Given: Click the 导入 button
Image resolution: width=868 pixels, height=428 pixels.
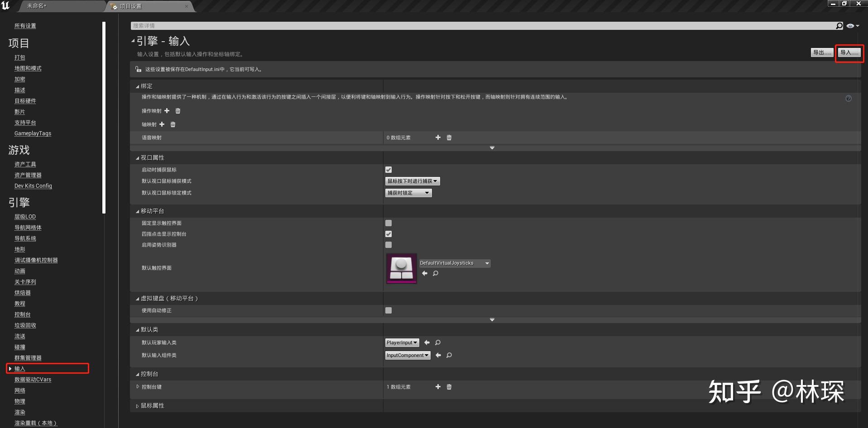Looking at the screenshot, I should click(849, 52).
